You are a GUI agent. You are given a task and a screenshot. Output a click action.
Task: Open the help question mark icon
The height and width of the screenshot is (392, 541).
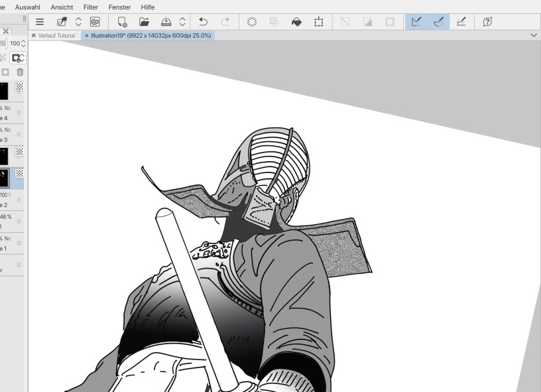487,22
